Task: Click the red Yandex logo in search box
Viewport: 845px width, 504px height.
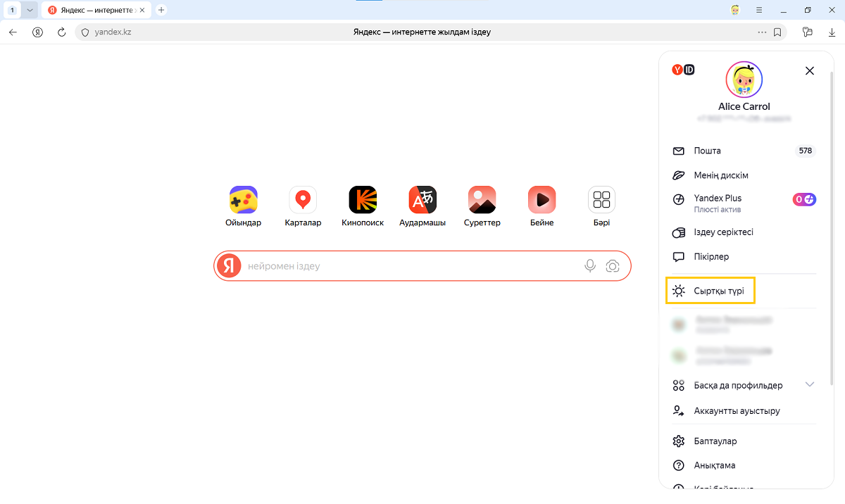Action: point(228,266)
